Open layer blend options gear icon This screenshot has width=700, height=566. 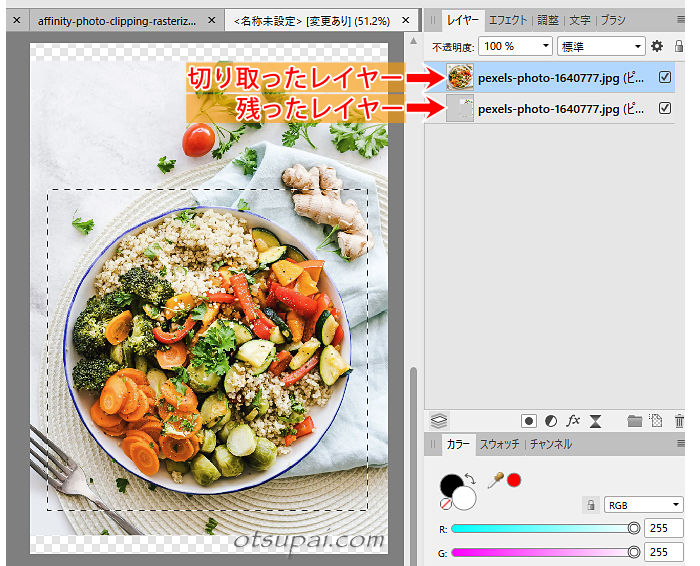(657, 46)
